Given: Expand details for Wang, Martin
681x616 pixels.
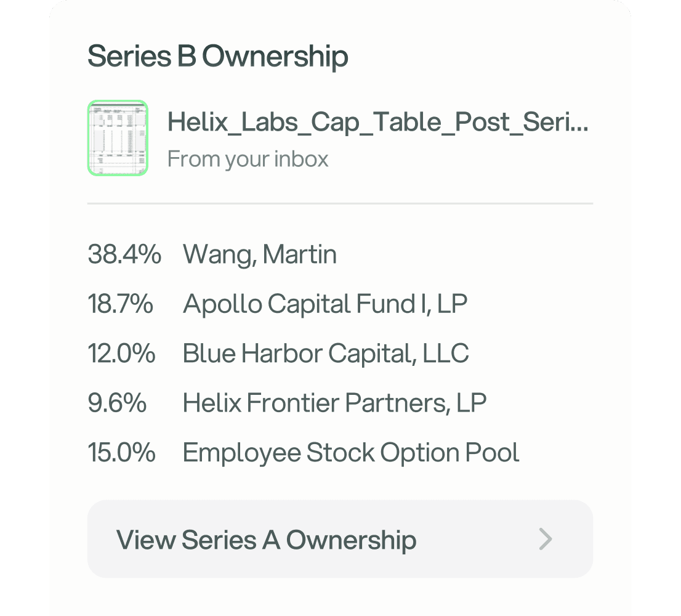Looking at the screenshot, I should click(x=259, y=254).
